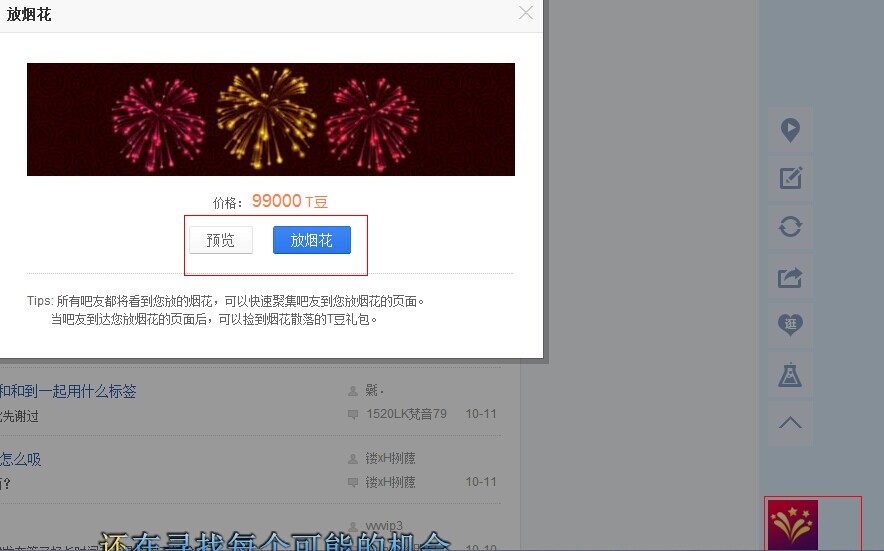Open the location pin play icon in sidebar
This screenshot has height=551, width=884.
[x=790, y=130]
